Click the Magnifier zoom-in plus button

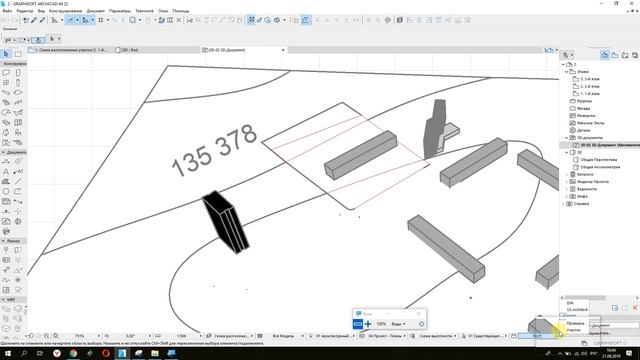[368, 324]
